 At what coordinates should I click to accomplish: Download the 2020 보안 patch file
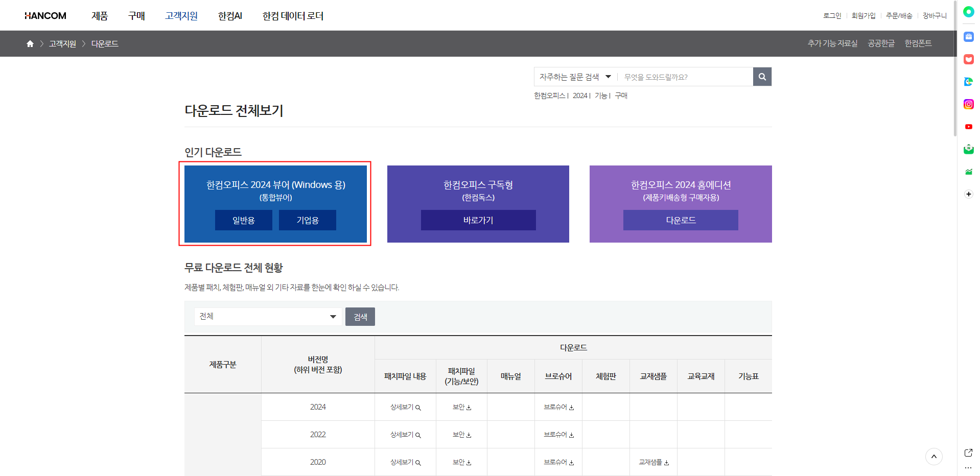[x=462, y=462]
